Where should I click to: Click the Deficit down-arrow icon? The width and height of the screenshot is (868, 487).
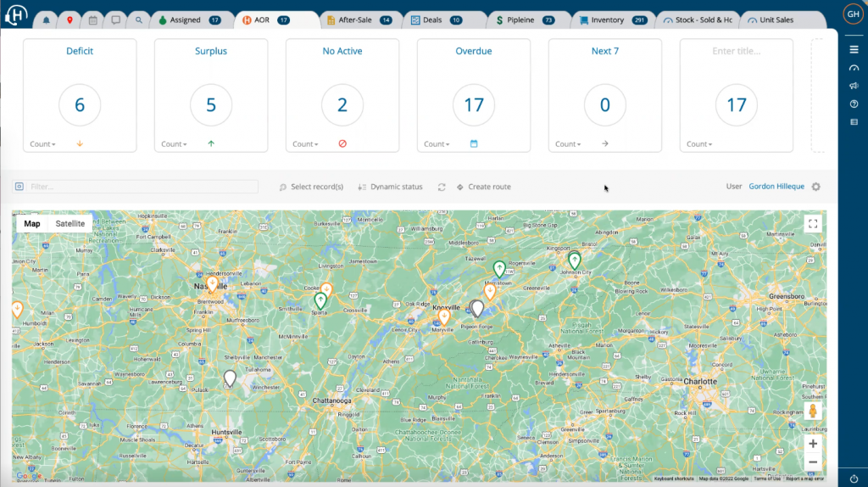click(x=80, y=143)
